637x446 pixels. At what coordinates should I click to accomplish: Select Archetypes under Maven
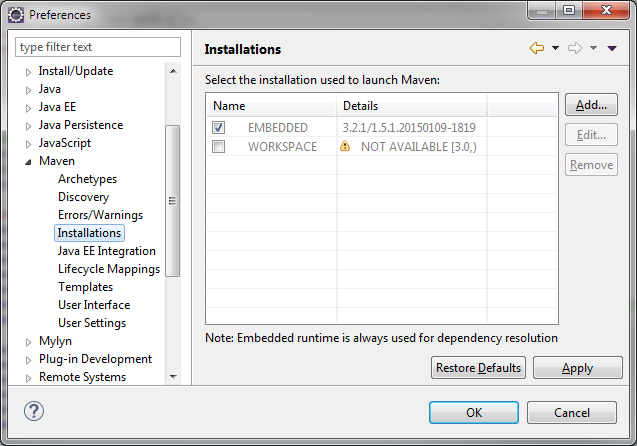87,179
